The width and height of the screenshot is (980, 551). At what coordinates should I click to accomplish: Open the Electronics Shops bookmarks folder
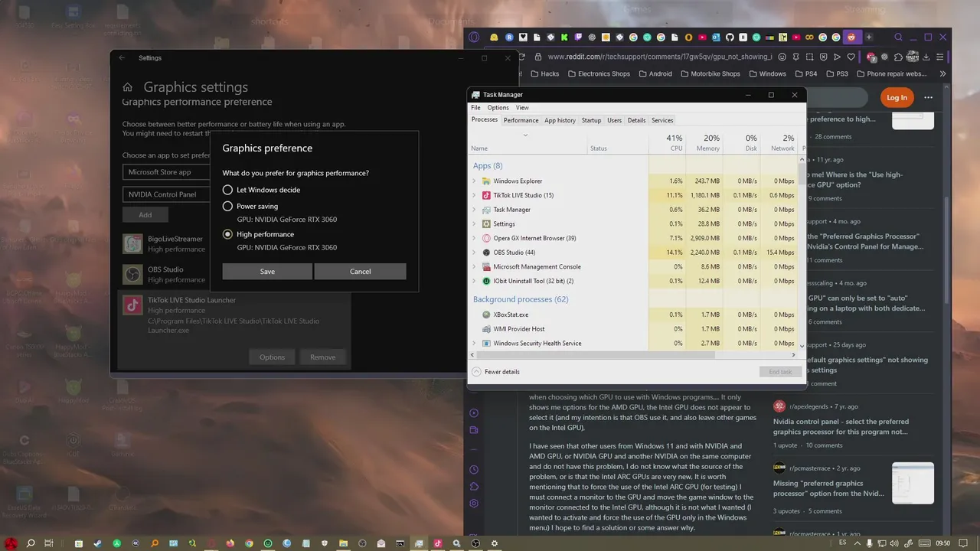(599, 74)
